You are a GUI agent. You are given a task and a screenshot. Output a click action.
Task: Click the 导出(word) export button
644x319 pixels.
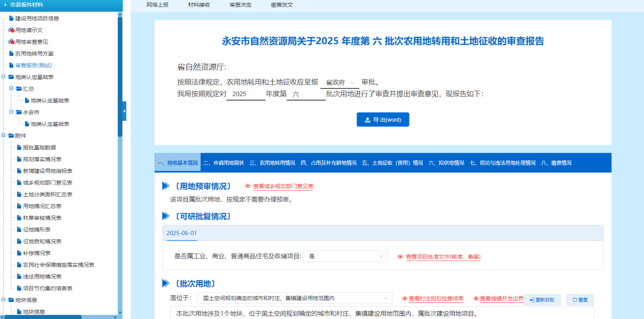pos(382,120)
